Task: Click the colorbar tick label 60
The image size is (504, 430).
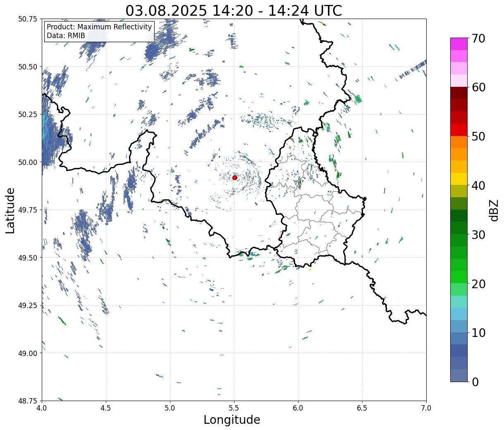Action: point(478,87)
